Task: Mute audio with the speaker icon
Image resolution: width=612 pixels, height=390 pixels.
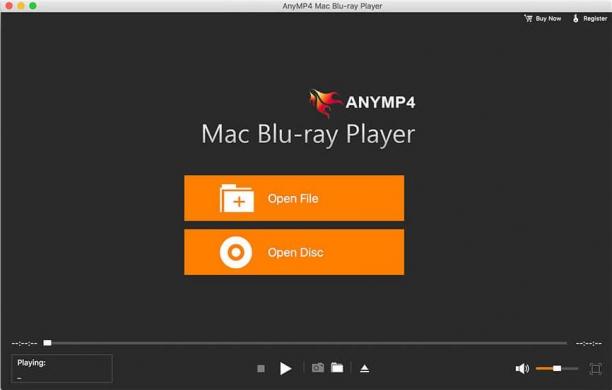Action: point(522,369)
